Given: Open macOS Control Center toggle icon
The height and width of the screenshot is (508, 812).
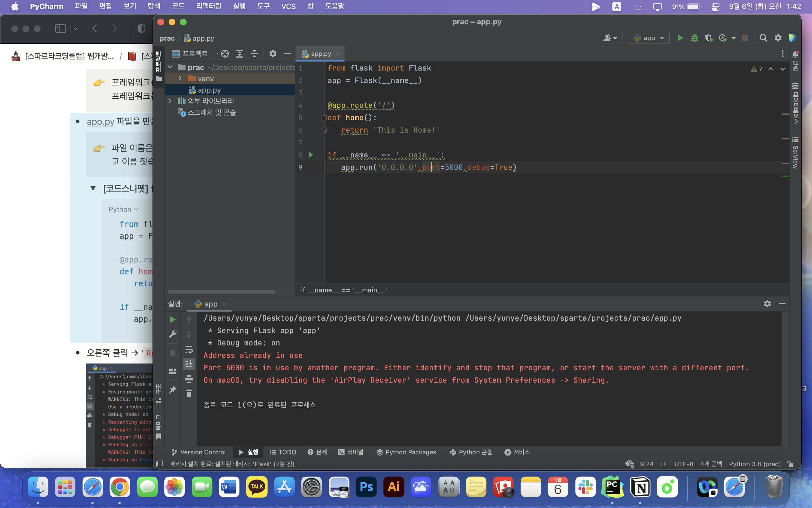Looking at the screenshot, I should [x=715, y=7].
